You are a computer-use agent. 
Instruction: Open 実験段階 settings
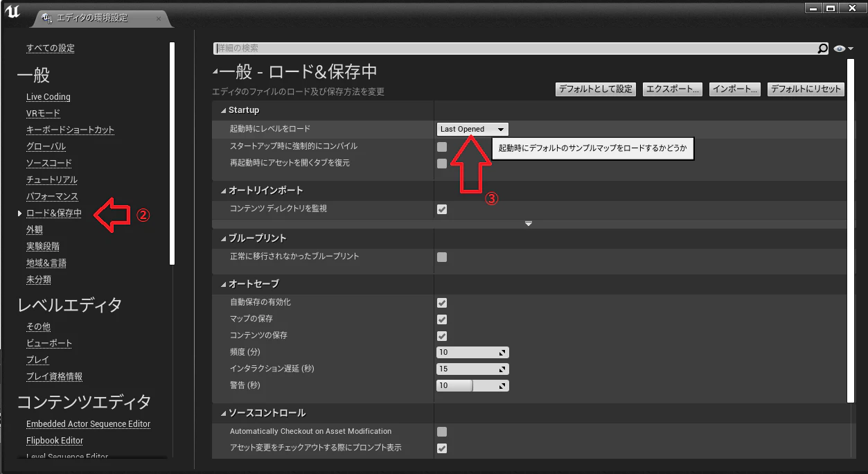click(43, 247)
